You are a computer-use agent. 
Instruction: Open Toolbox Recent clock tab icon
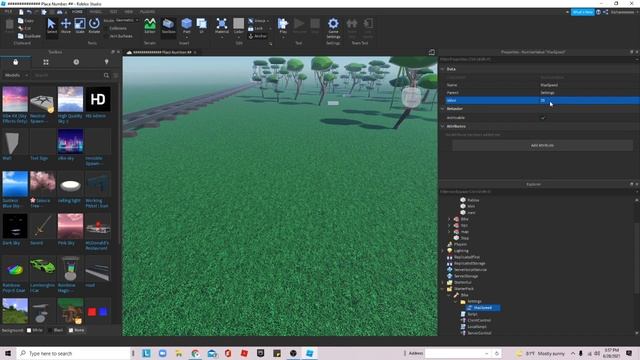point(76,62)
